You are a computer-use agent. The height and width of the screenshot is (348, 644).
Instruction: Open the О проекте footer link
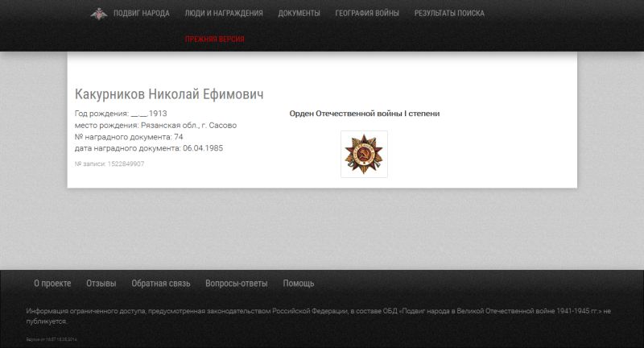click(x=52, y=284)
